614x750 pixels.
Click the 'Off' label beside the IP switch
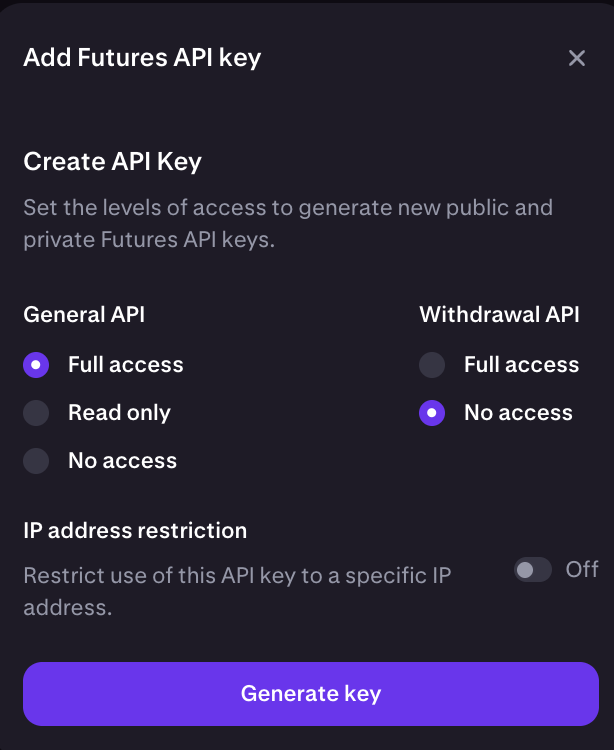point(582,570)
